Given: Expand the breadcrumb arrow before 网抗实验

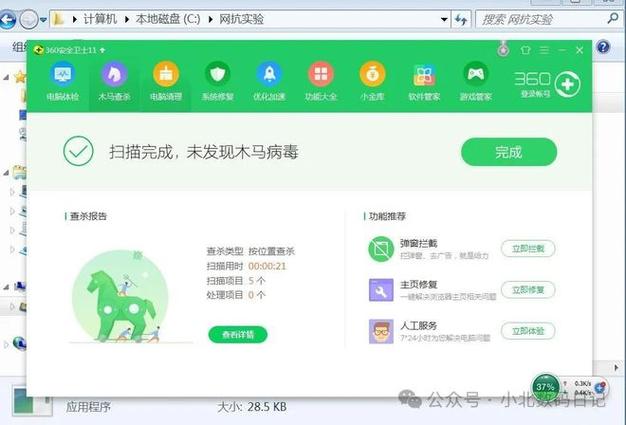Looking at the screenshot, I should click(210, 19).
